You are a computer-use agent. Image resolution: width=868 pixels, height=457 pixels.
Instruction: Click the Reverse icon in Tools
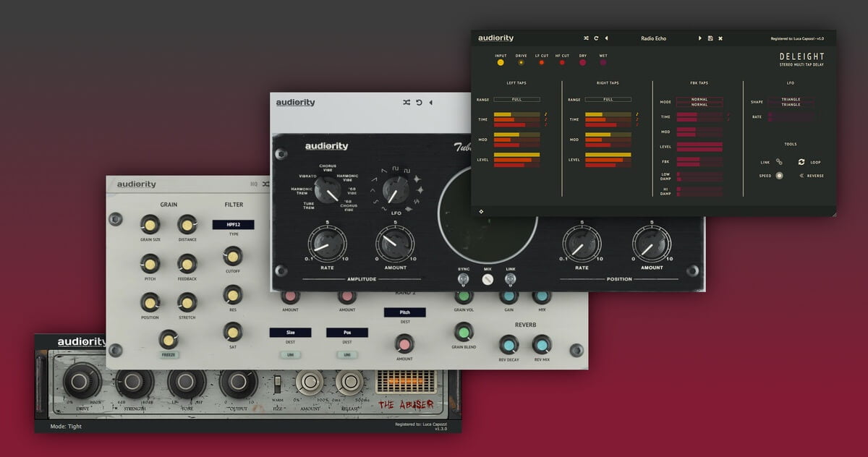pos(801,176)
